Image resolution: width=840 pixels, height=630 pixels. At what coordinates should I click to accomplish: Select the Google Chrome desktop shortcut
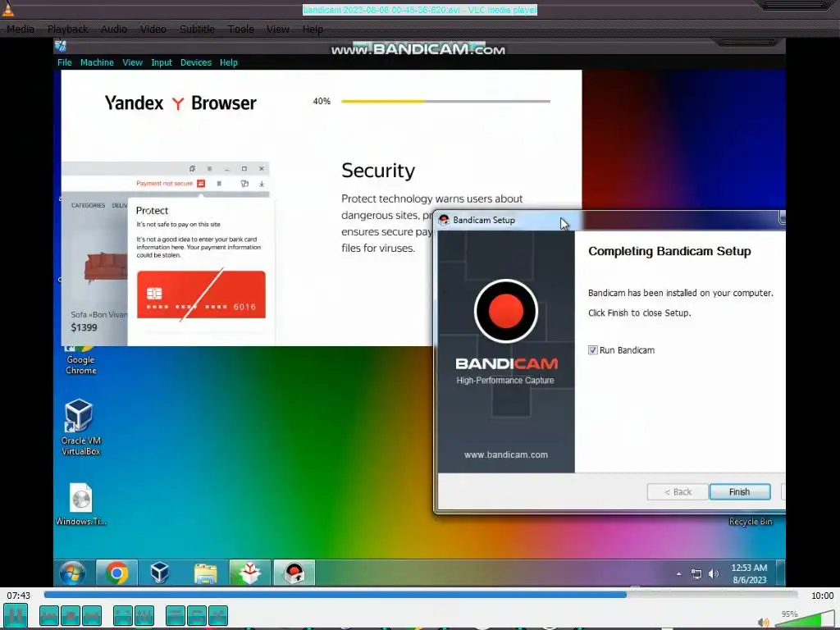(81, 360)
